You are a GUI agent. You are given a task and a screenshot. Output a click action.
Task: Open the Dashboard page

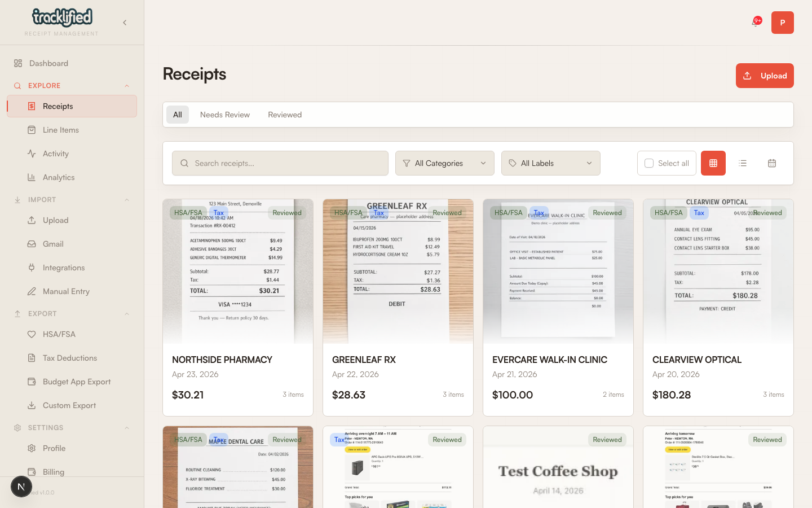(x=72, y=63)
